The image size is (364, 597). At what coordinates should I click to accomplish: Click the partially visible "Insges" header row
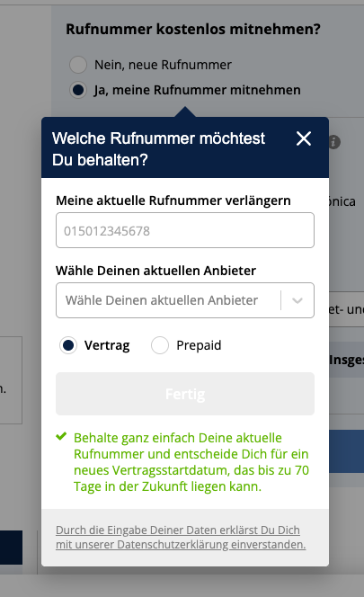[x=347, y=360]
